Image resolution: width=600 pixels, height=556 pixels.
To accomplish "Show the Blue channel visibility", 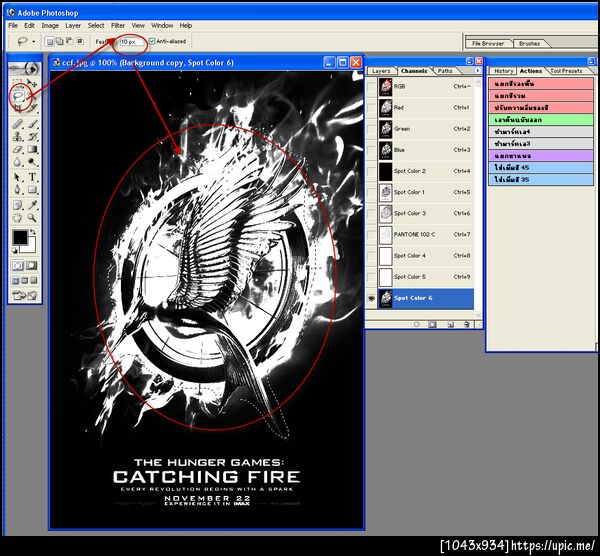I will click(x=371, y=150).
